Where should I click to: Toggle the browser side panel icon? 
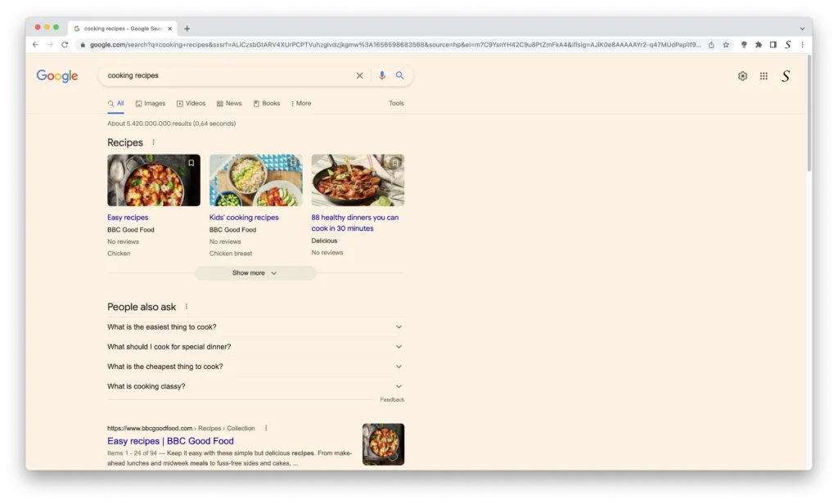coord(773,45)
